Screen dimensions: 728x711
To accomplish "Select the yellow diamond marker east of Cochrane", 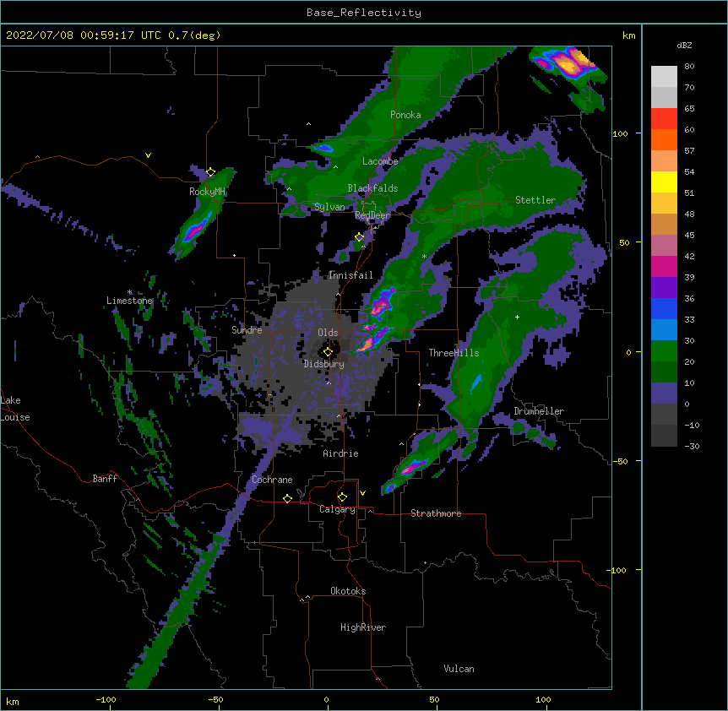I will pyautogui.click(x=287, y=498).
